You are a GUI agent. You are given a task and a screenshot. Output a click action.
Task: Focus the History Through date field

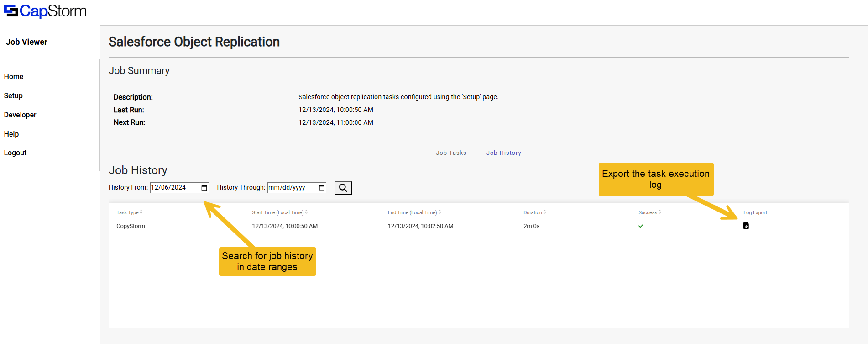297,188
